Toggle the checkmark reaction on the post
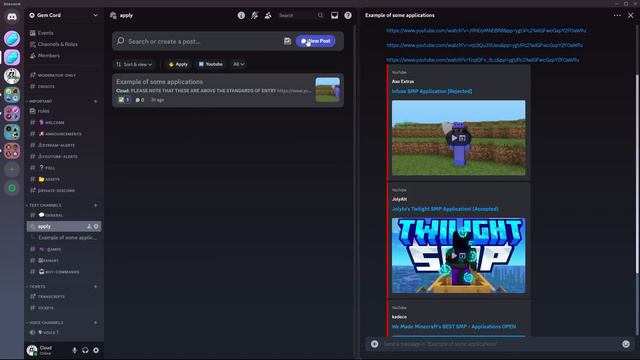 [124, 100]
